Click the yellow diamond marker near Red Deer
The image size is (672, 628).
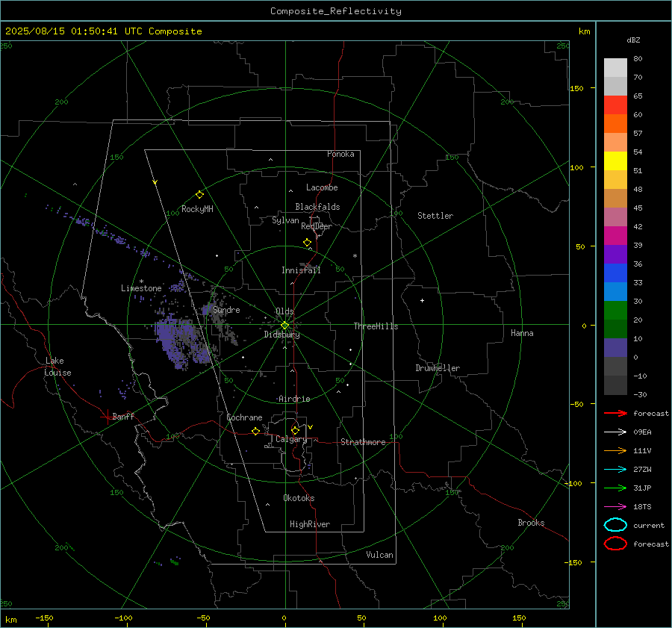tap(307, 243)
